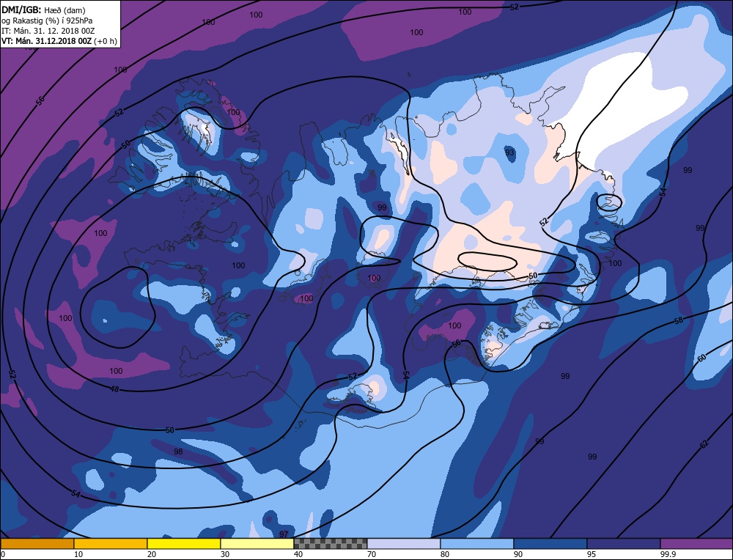Click the "97" humidity value near the legend
The image size is (733, 560).
click(x=284, y=534)
